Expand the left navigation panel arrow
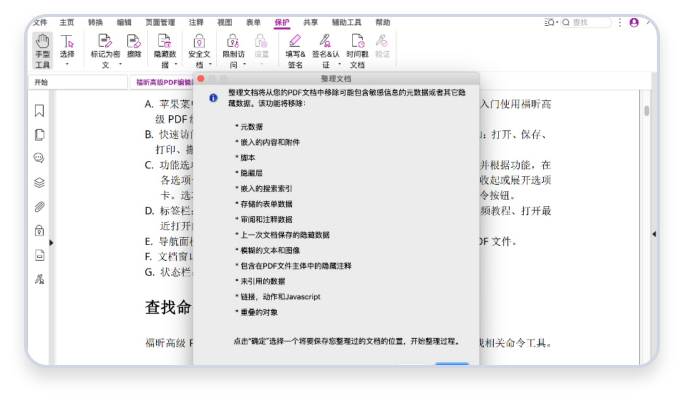 coord(51,243)
